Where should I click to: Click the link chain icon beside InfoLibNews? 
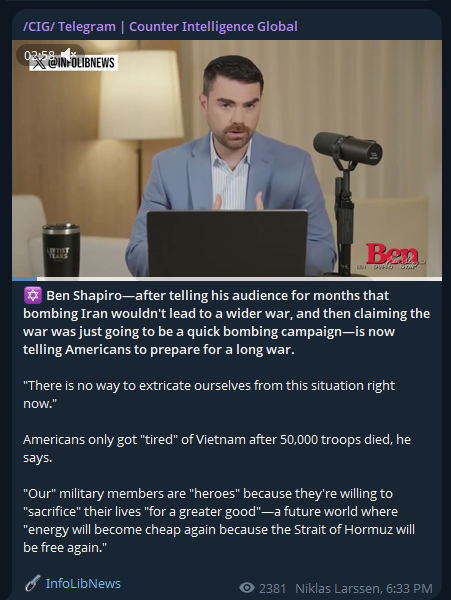(33, 583)
